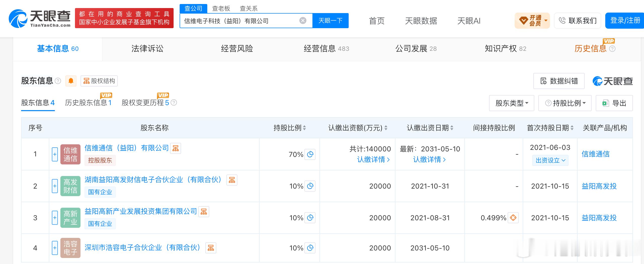Screen dimensions: 644x264
Task: Open 开通会员 dropdown
Action: pos(532,21)
